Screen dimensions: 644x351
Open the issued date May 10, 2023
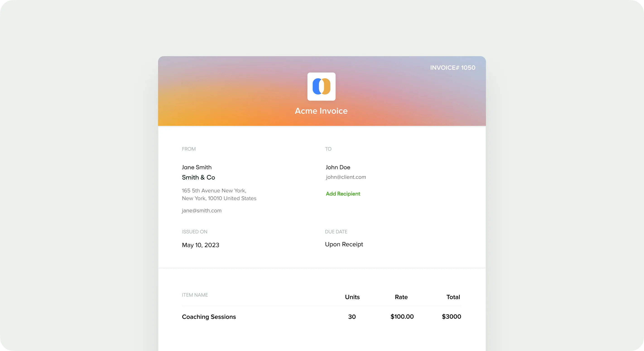(x=200, y=245)
